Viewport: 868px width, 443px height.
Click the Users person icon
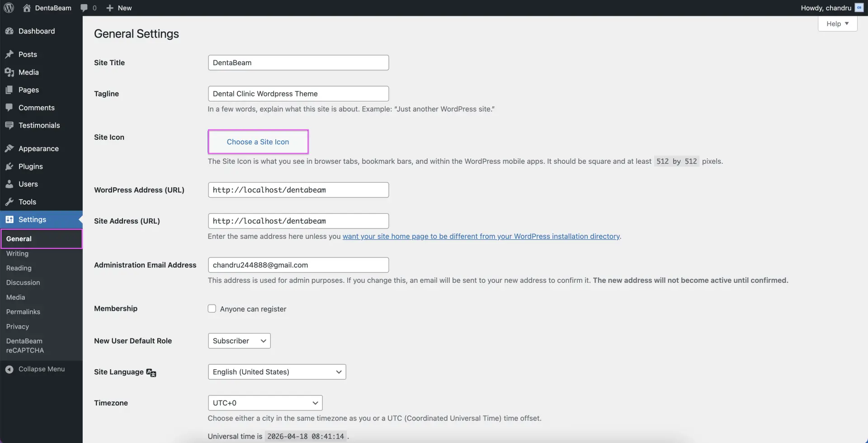tap(9, 184)
